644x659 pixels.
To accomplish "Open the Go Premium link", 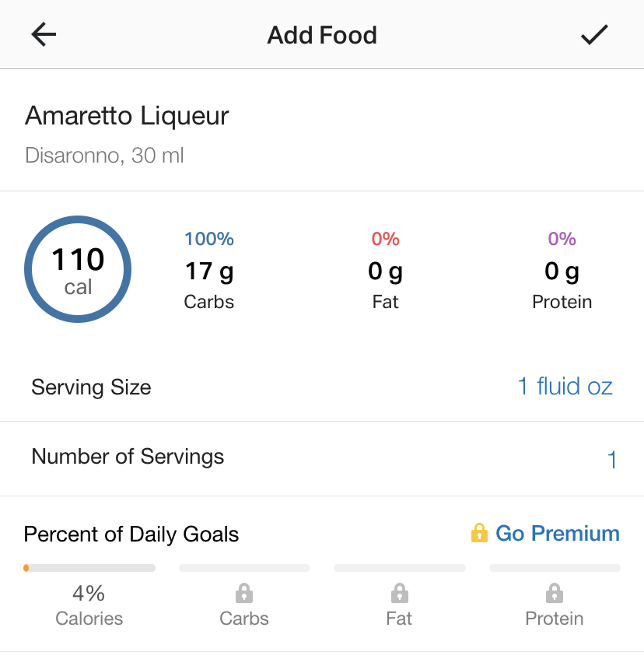I will tap(557, 534).
